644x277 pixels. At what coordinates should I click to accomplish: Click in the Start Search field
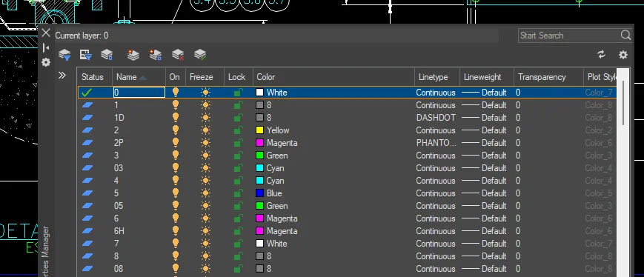point(569,36)
